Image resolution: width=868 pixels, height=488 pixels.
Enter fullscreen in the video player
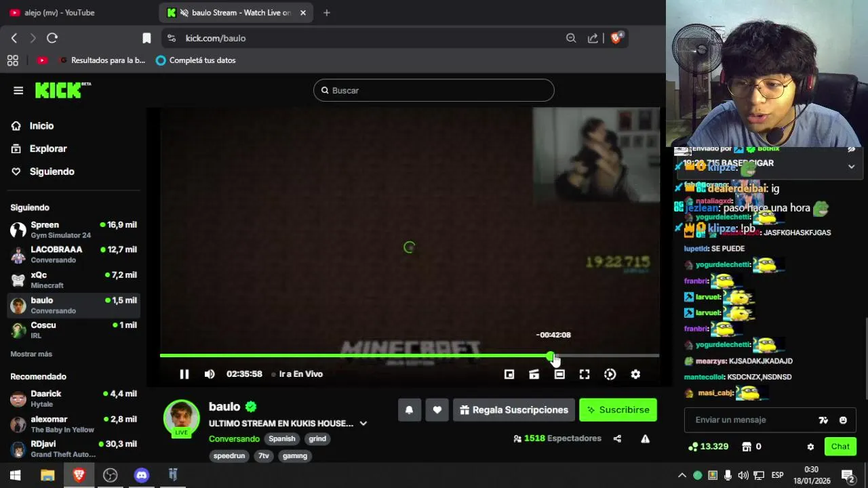(585, 374)
